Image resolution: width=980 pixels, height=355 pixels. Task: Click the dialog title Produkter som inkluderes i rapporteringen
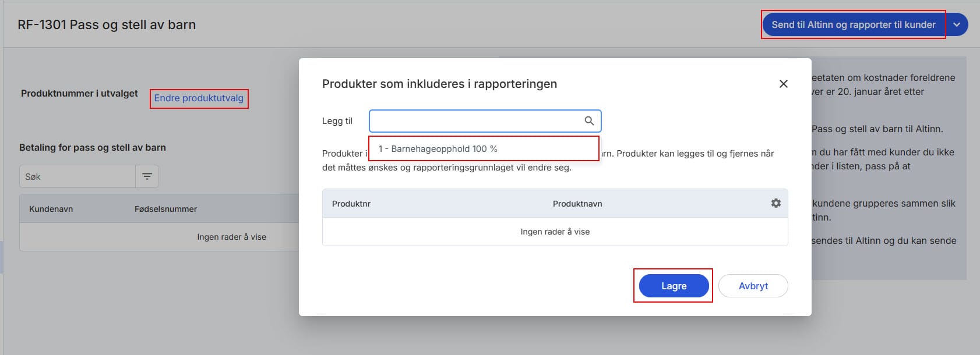pos(439,84)
